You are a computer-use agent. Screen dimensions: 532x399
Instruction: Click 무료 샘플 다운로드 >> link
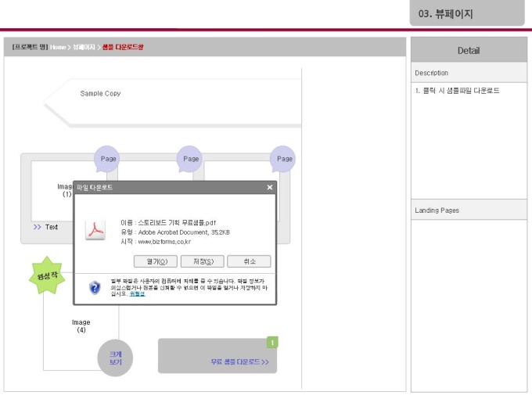point(239,362)
